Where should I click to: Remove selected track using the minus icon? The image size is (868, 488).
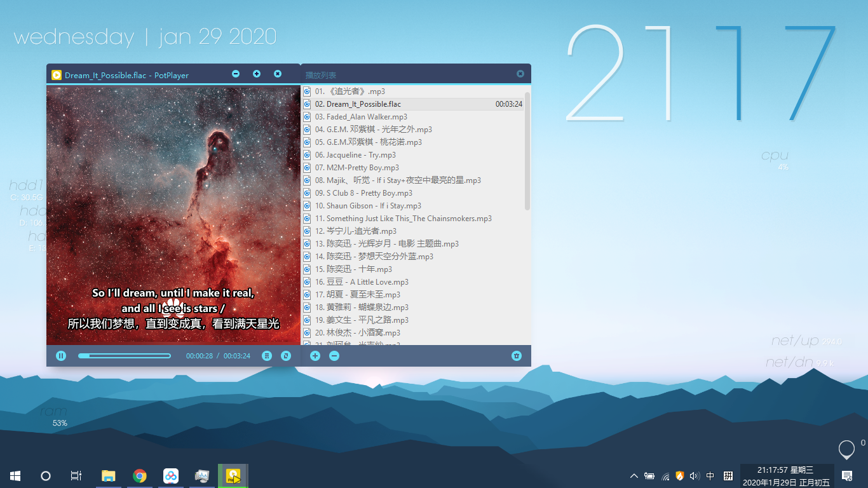click(334, 356)
